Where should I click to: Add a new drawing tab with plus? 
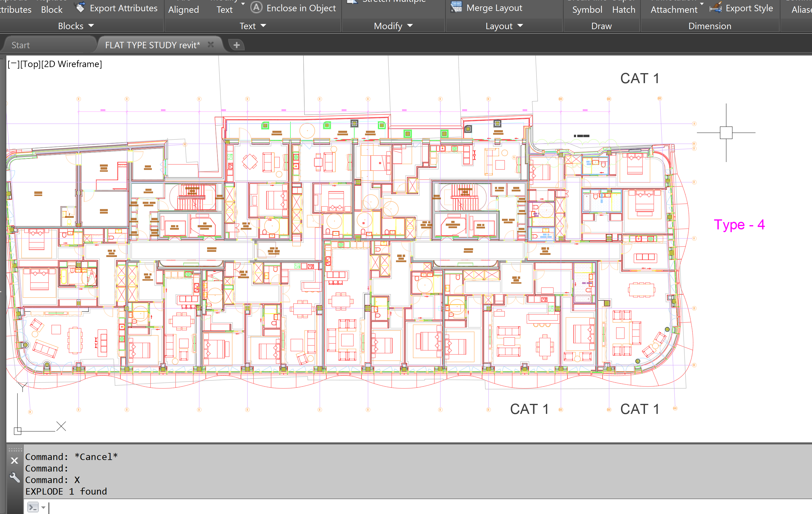coord(237,45)
